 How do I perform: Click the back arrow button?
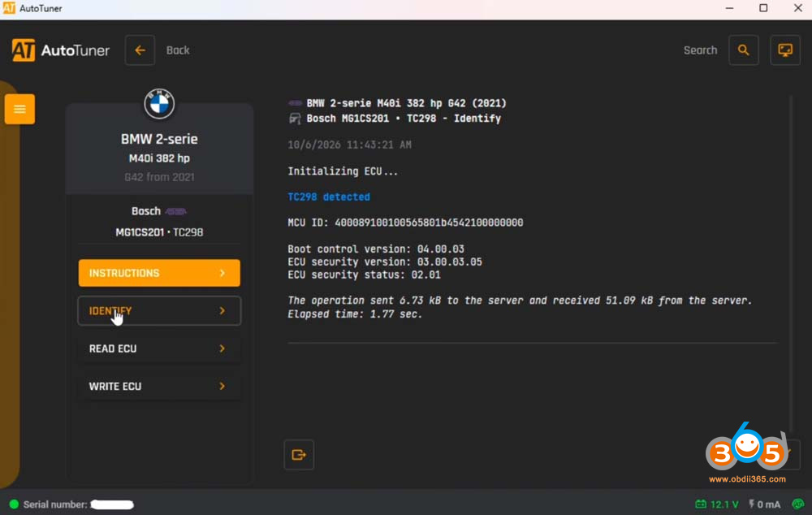coord(140,50)
